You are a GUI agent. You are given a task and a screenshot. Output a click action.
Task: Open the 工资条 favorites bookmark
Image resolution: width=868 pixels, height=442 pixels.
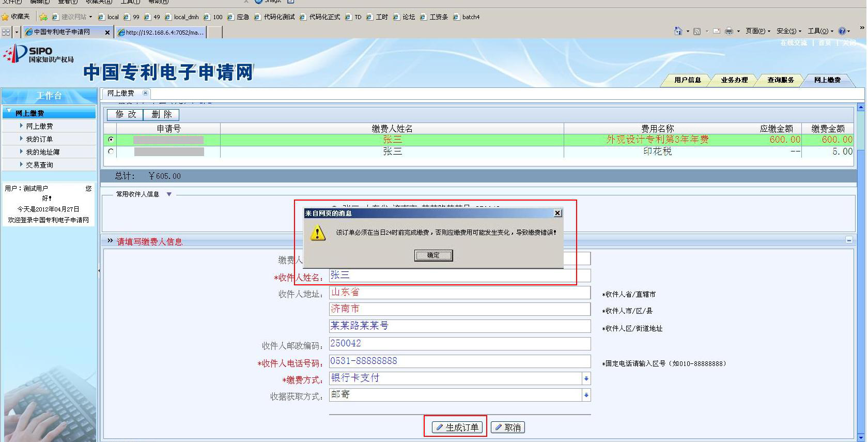pyautogui.click(x=434, y=17)
